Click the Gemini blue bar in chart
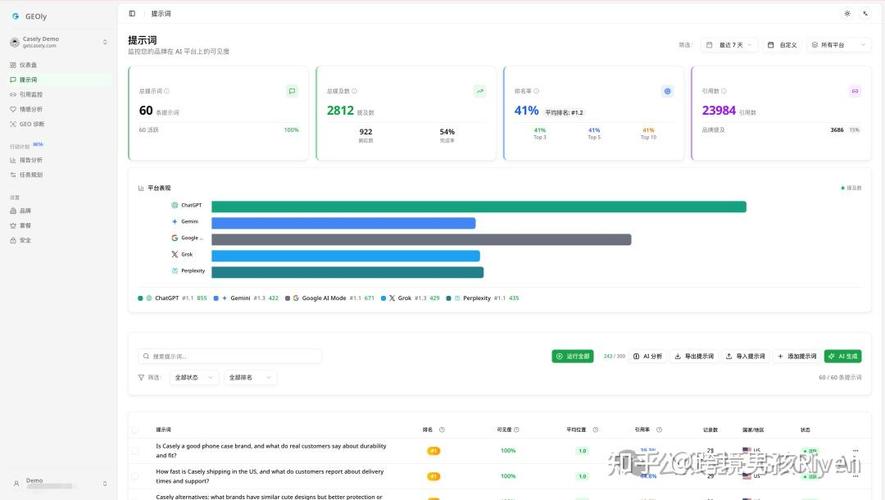The height and width of the screenshot is (500, 885). click(x=343, y=223)
